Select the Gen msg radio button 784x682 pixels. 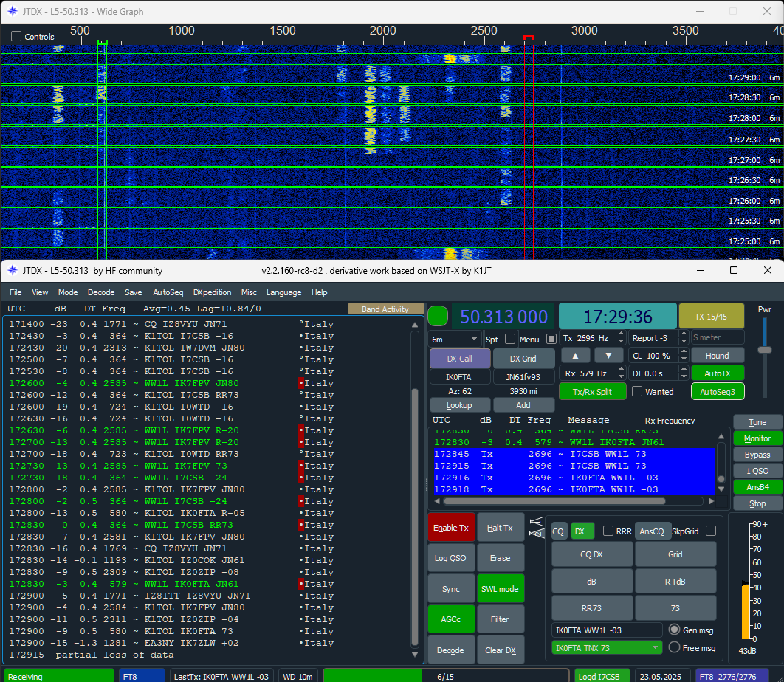(675, 630)
